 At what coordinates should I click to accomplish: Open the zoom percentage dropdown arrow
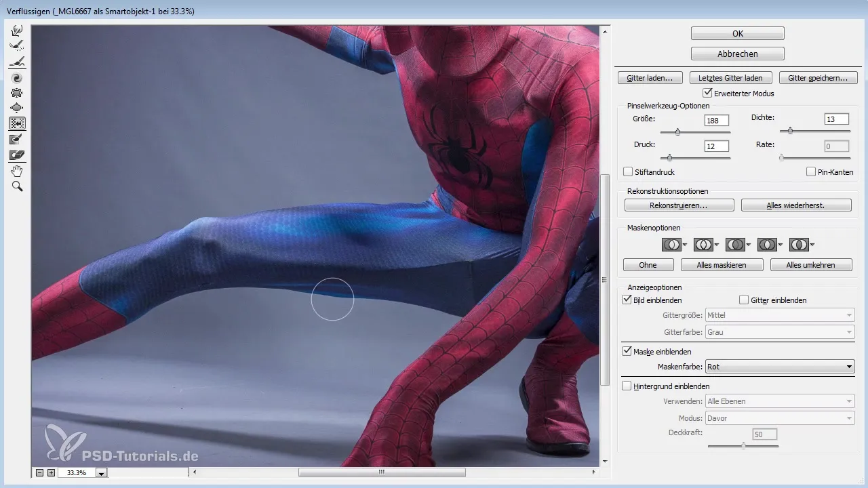tap(101, 473)
